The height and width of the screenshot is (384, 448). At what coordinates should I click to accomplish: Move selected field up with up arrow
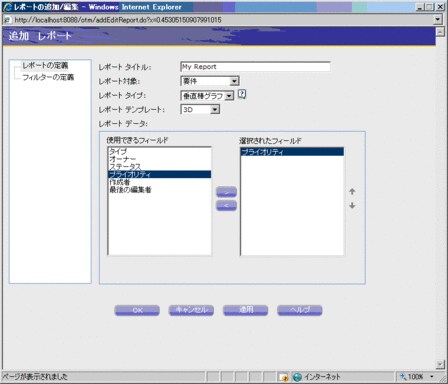pyautogui.click(x=352, y=191)
